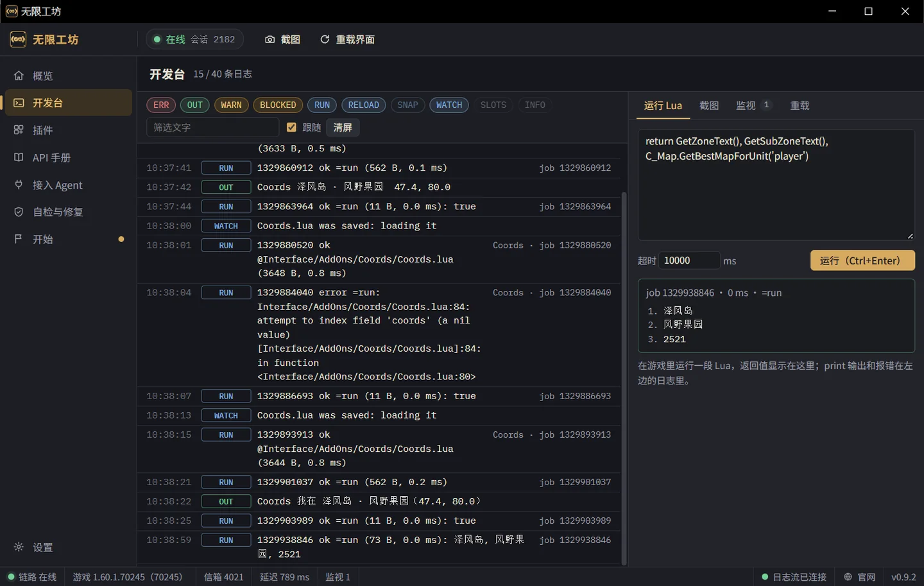The height and width of the screenshot is (586, 924).
Task: Click the 筛选文字 filter text field
Action: tap(212, 127)
